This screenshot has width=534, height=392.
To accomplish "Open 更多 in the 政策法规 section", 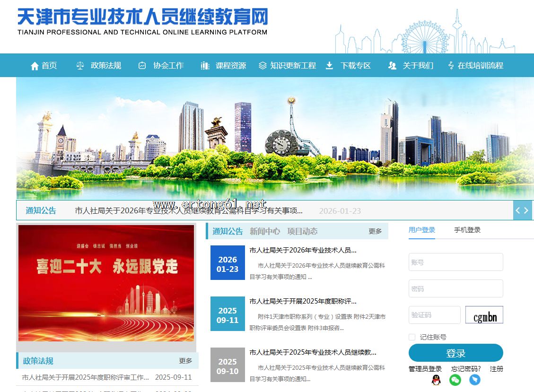I will click(185, 361).
